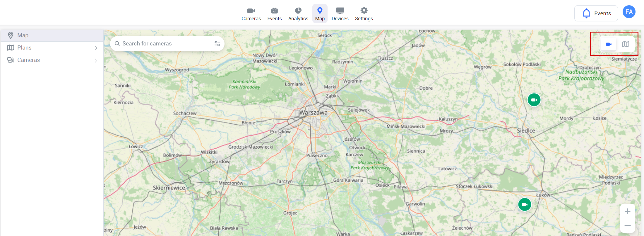Viewport: 644px width, 236px height.
Task: Zoom out the map with minus button
Action: click(x=627, y=225)
